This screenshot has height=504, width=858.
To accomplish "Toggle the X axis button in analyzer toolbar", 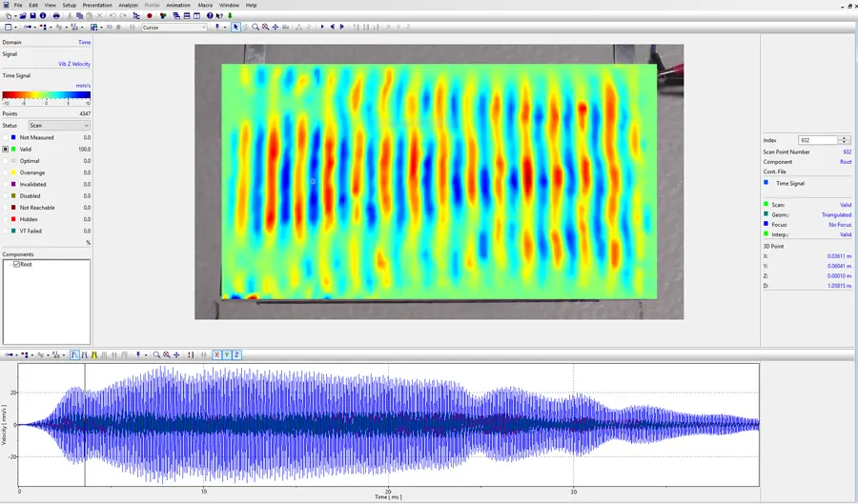I will pyautogui.click(x=217, y=354).
